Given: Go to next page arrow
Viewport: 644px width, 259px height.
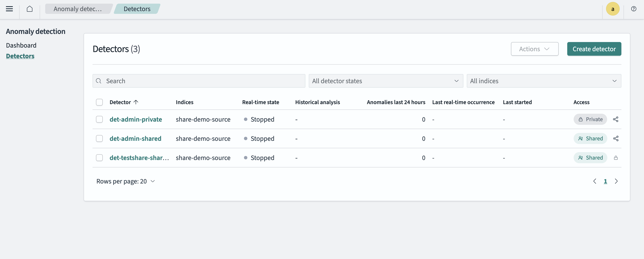Looking at the screenshot, I should coord(616,181).
